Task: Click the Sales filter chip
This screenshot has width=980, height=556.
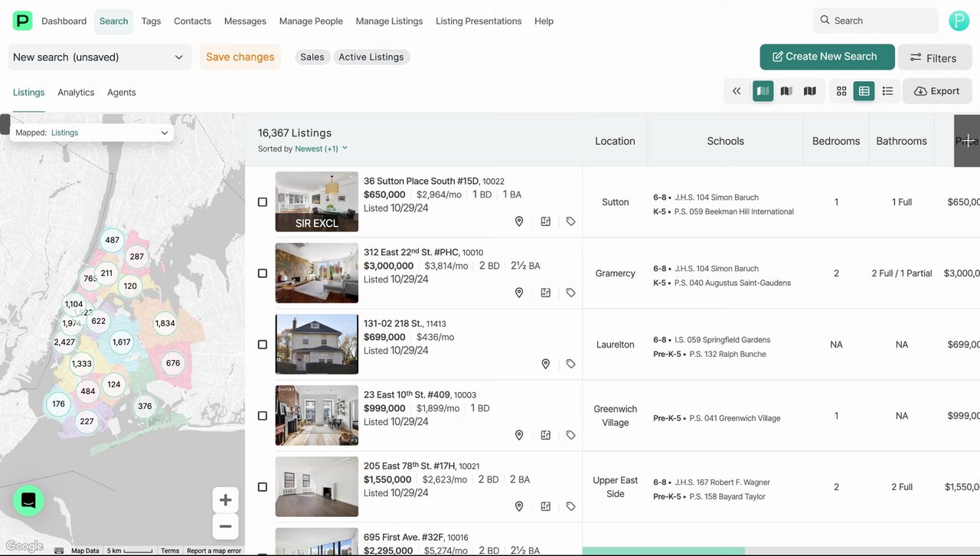Action: (x=312, y=57)
